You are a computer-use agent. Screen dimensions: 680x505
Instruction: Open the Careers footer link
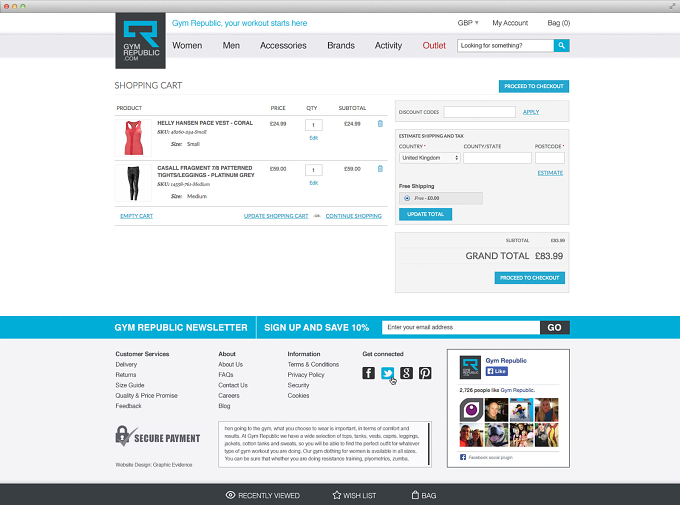(x=229, y=396)
